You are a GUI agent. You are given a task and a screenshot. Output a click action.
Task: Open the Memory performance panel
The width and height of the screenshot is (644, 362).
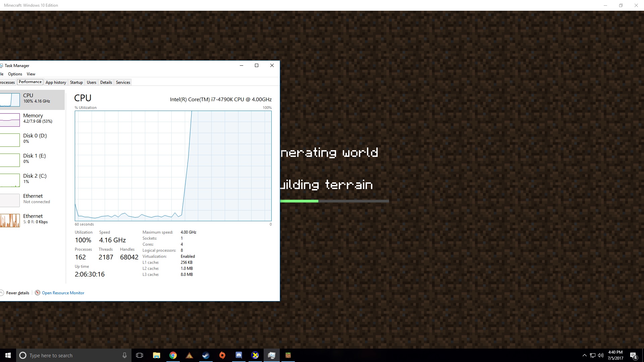[33, 118]
